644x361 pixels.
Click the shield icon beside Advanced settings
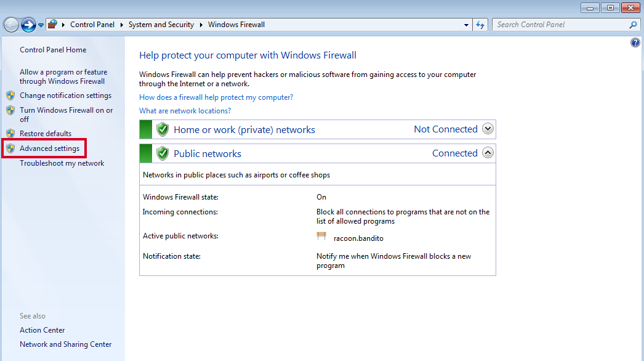point(10,148)
